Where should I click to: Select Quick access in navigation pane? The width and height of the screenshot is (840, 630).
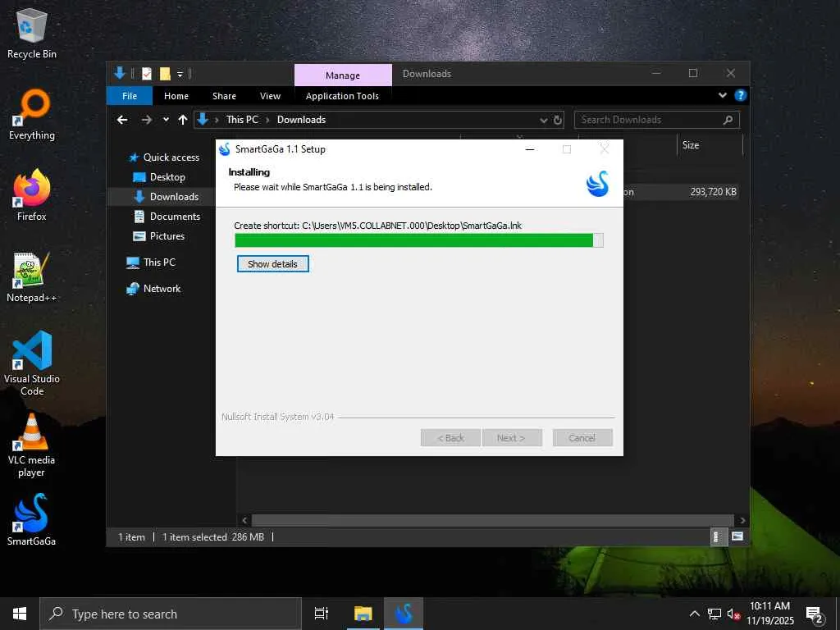tap(164, 157)
